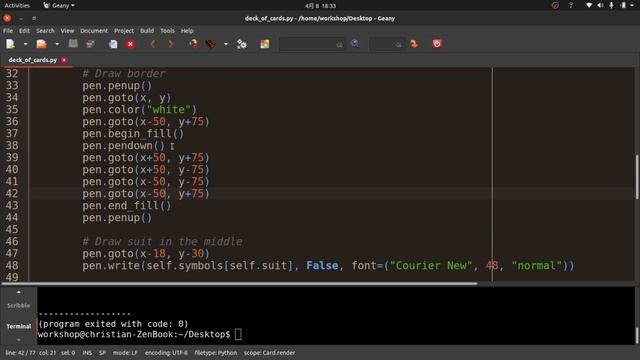Click the terminal vertical scrollbar
Viewport: 640px width, 360px height.
637,336
